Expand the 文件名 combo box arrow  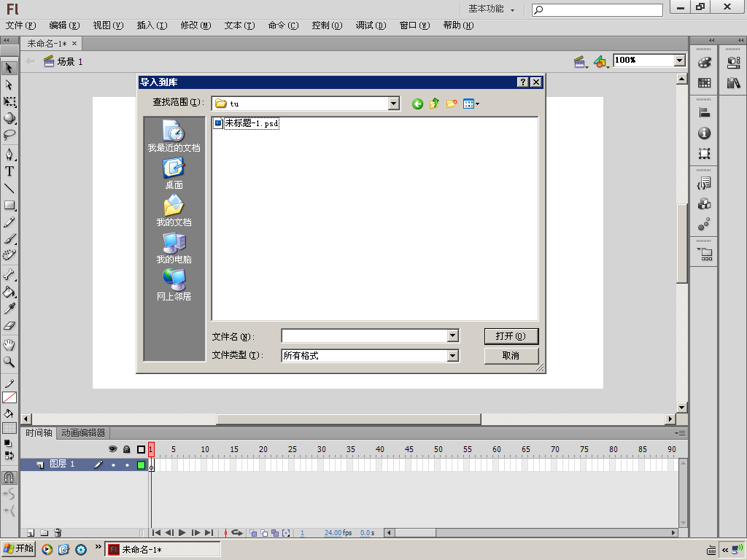click(453, 336)
